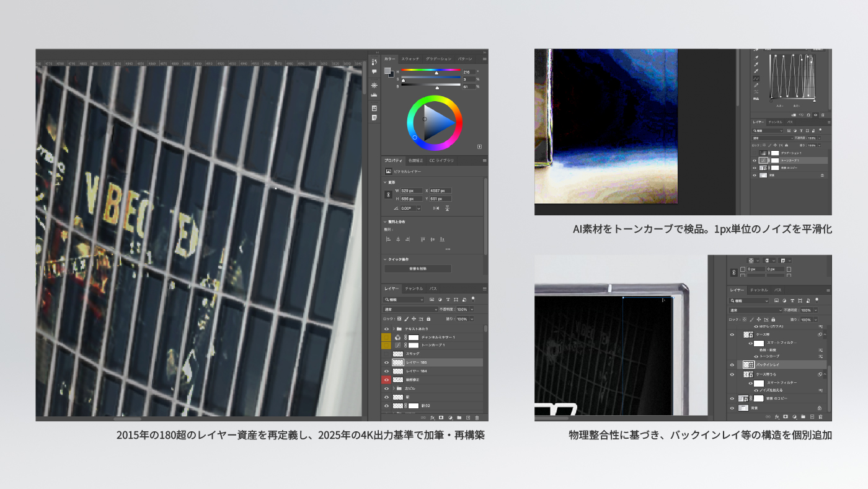Add layer style fx icon, large screenshot
The width and height of the screenshot is (868, 489).
pos(433,418)
